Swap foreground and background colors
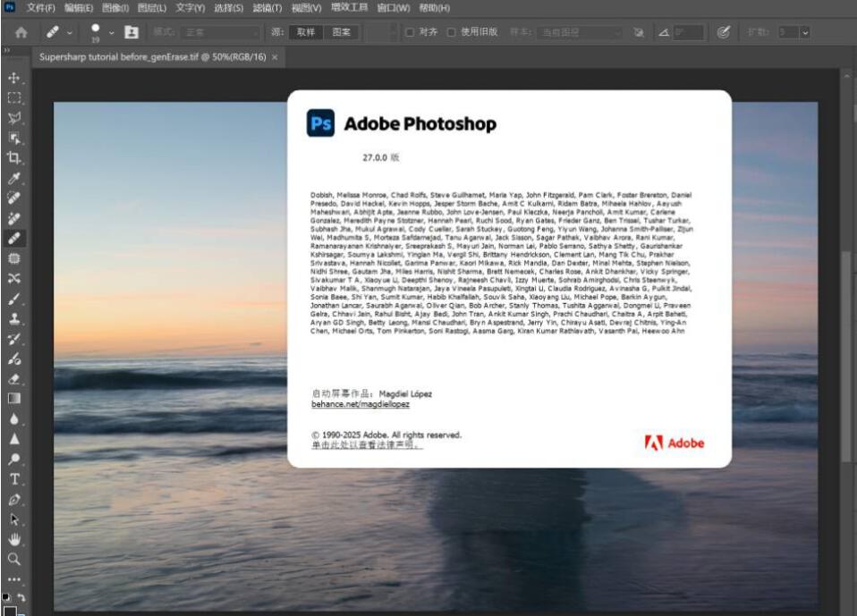 pyautogui.click(x=21, y=596)
